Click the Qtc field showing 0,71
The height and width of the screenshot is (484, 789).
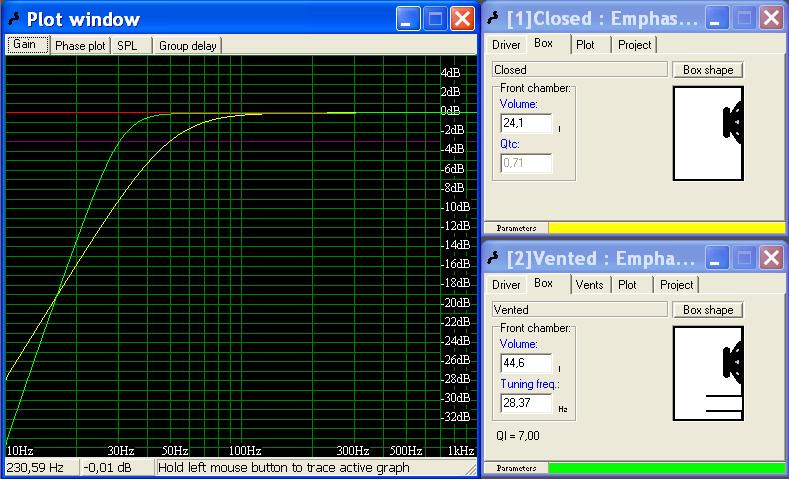pyautogui.click(x=526, y=163)
